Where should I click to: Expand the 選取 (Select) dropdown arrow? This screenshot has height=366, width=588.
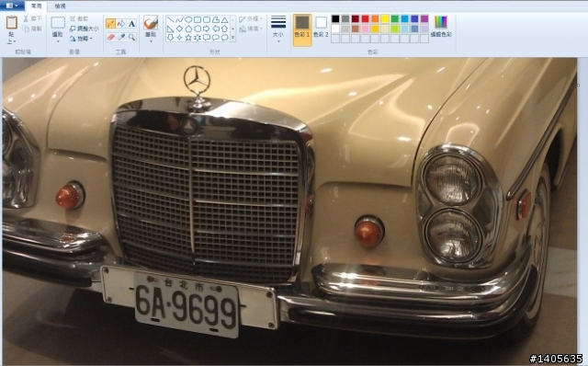coord(58,40)
